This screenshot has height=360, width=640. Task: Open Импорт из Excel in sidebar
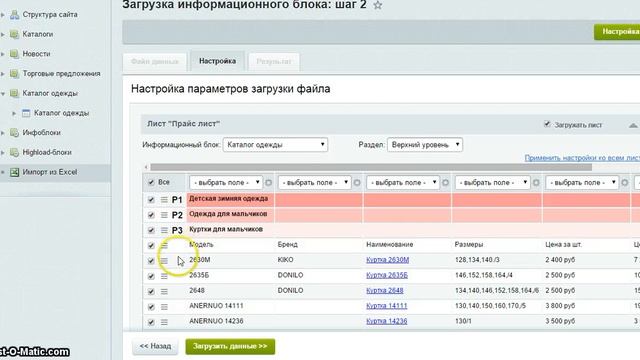pos(50,172)
